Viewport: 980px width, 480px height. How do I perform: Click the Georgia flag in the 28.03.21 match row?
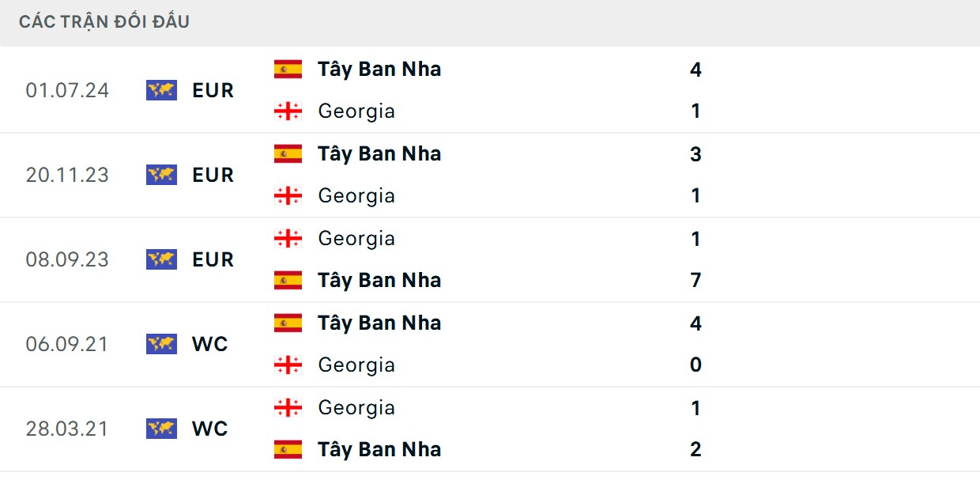(x=288, y=407)
